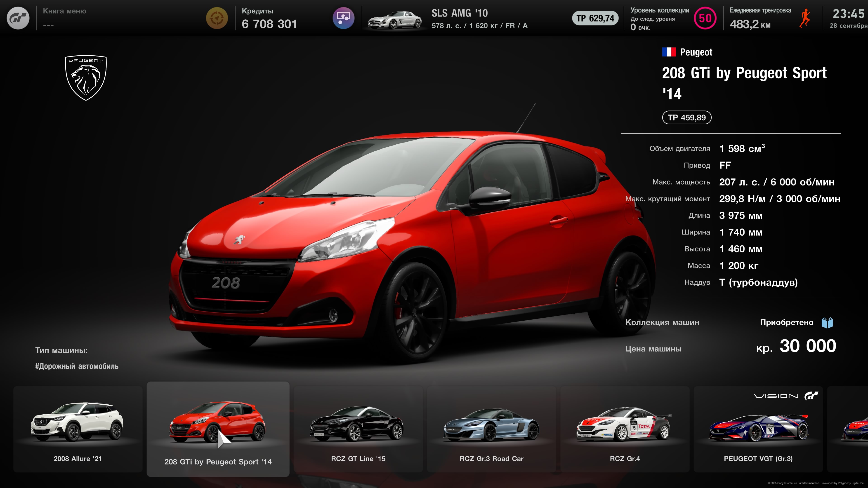
Task: Select the RCZ GT Line '15 car
Action: [x=358, y=429]
